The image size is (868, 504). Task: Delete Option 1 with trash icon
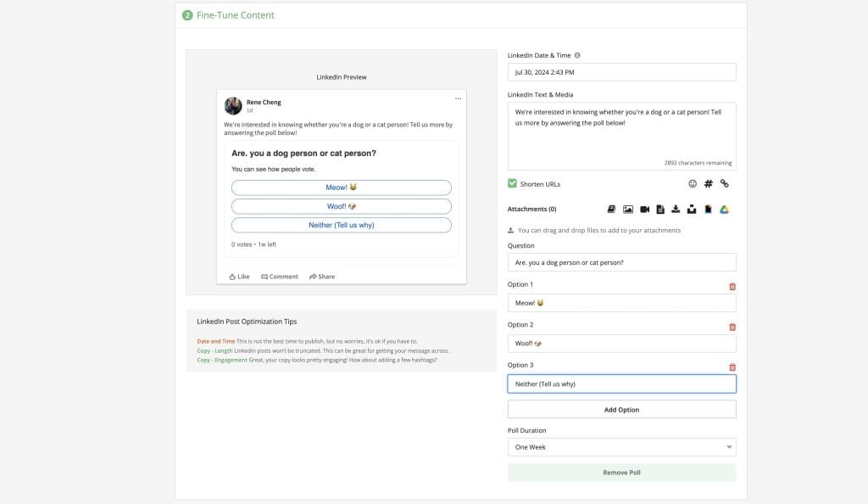coord(732,286)
